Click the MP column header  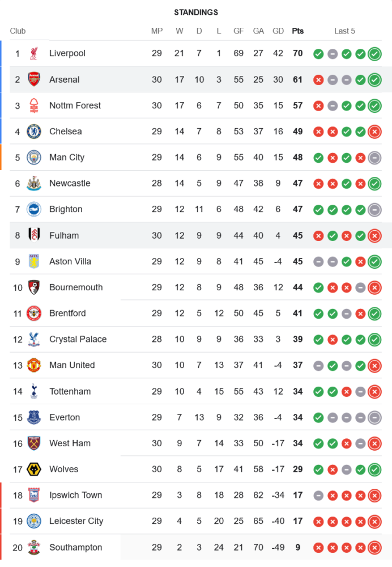157,31
